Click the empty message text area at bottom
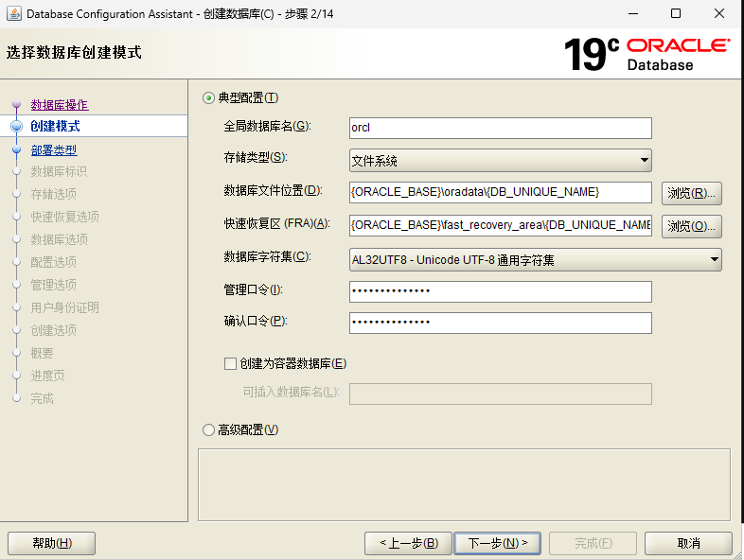 coord(464,484)
